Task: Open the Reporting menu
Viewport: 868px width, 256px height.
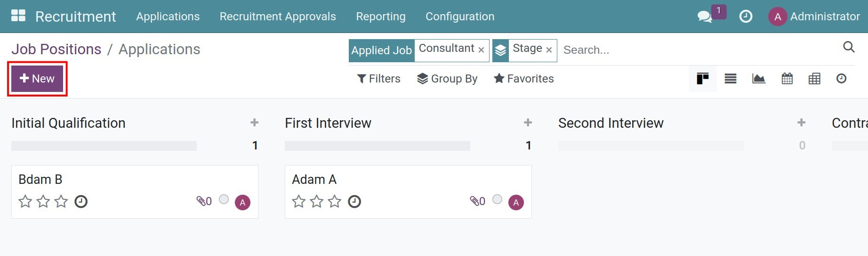Action: (x=380, y=17)
